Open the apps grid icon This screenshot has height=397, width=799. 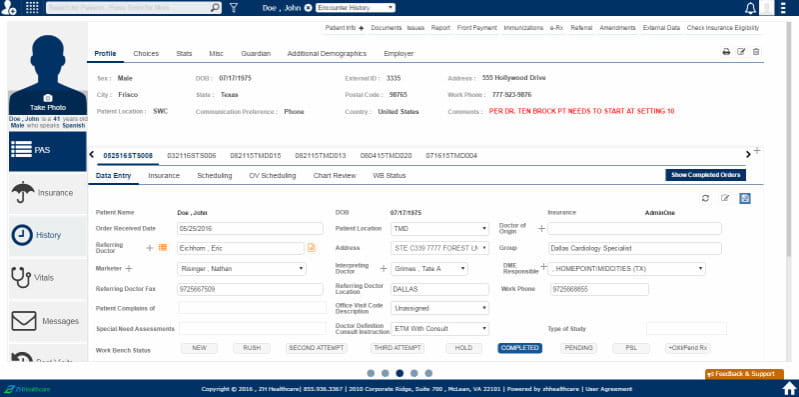32,8
